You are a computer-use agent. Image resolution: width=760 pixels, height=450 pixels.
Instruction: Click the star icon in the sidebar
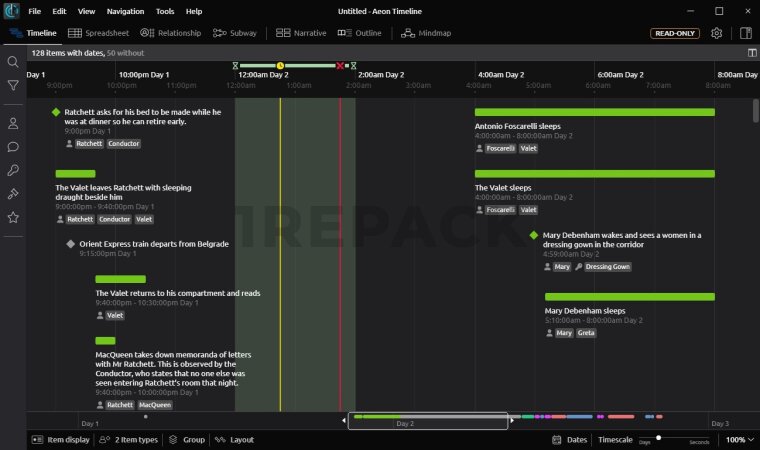click(x=13, y=217)
